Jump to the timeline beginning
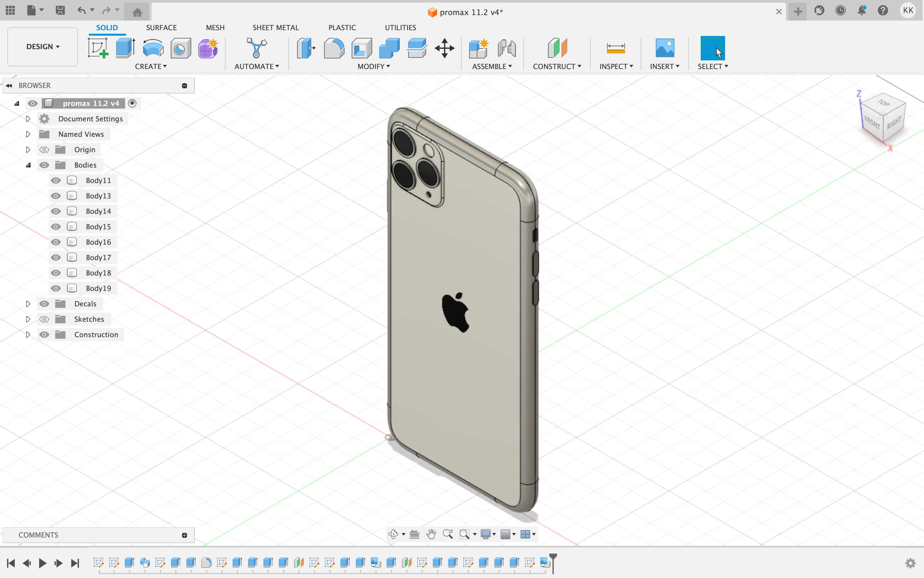The image size is (924, 578). pyautogui.click(x=11, y=563)
